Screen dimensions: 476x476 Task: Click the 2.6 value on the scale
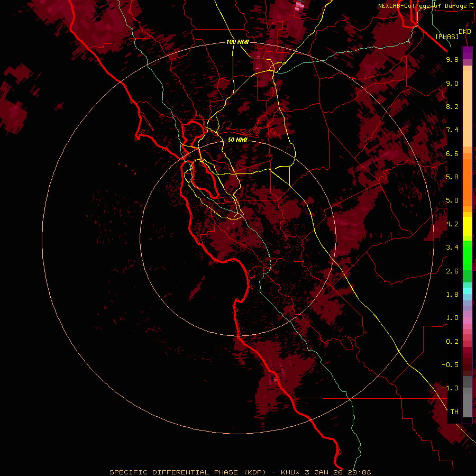(452, 271)
